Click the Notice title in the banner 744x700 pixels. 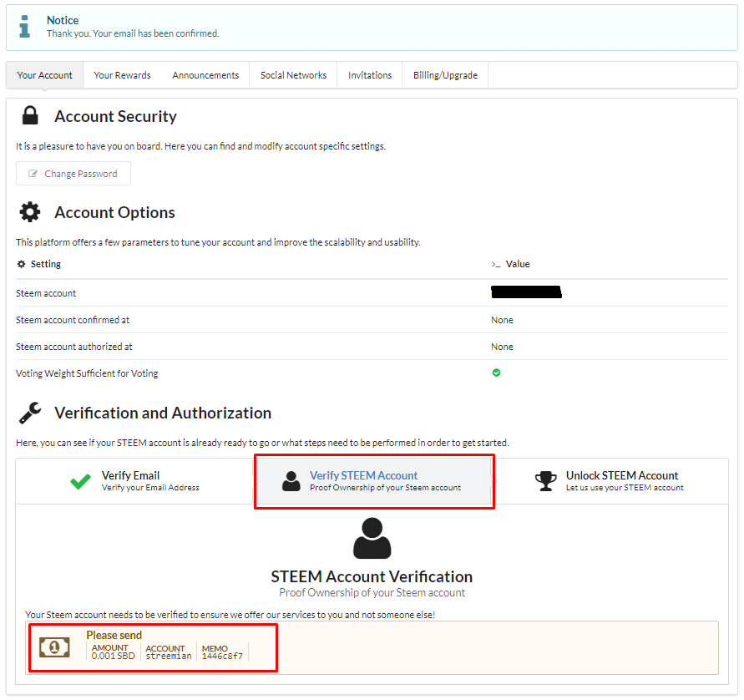63,20
